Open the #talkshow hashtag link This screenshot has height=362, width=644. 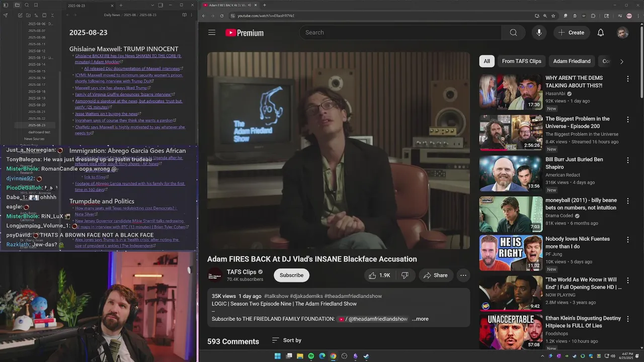(x=276, y=297)
